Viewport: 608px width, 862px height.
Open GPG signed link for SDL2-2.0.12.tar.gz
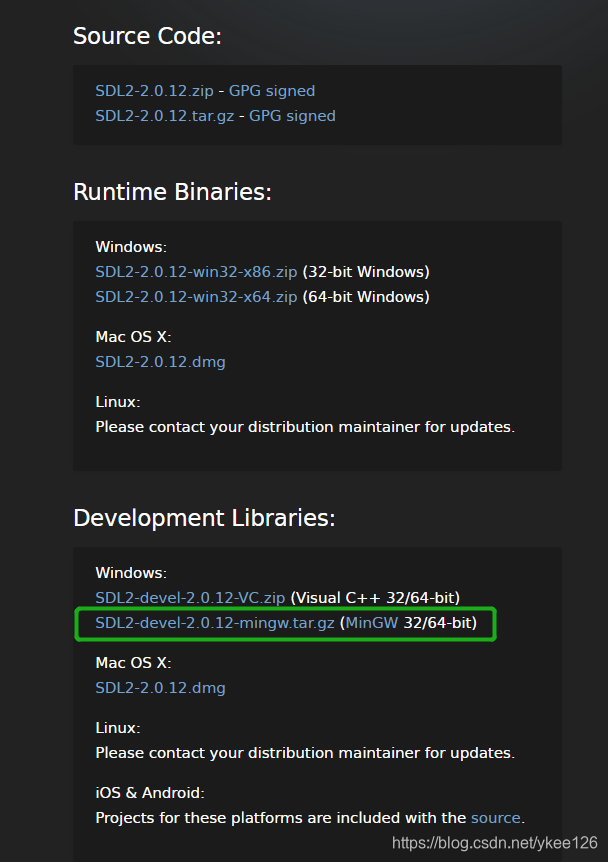coord(292,116)
